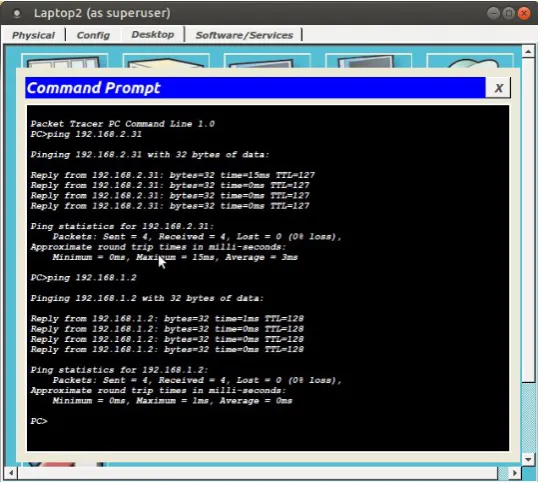
Task: Minimize the Laptop2 window
Action: (493, 14)
